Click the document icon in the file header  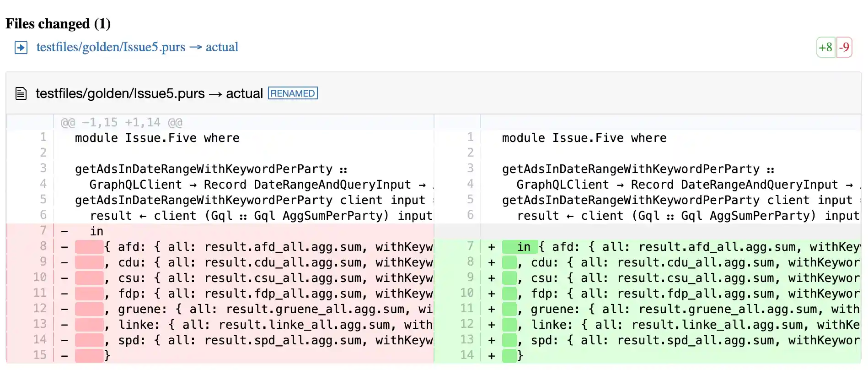coord(21,93)
